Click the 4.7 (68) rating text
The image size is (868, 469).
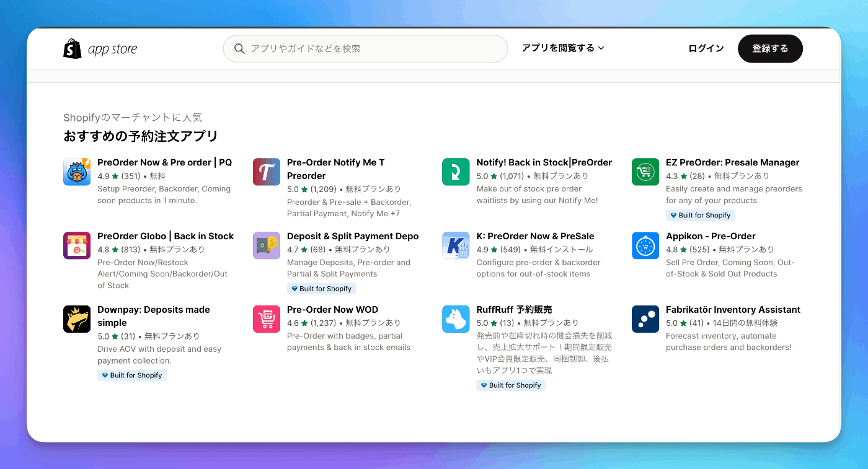tap(306, 250)
